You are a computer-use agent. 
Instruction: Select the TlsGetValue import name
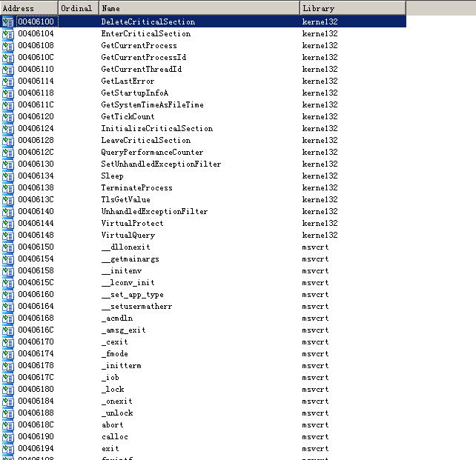[126, 199]
